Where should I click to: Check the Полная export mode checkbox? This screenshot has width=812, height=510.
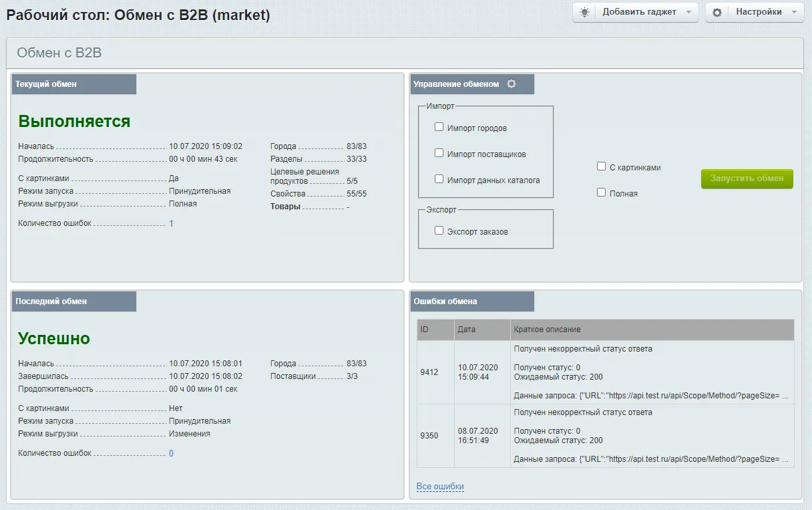click(601, 193)
